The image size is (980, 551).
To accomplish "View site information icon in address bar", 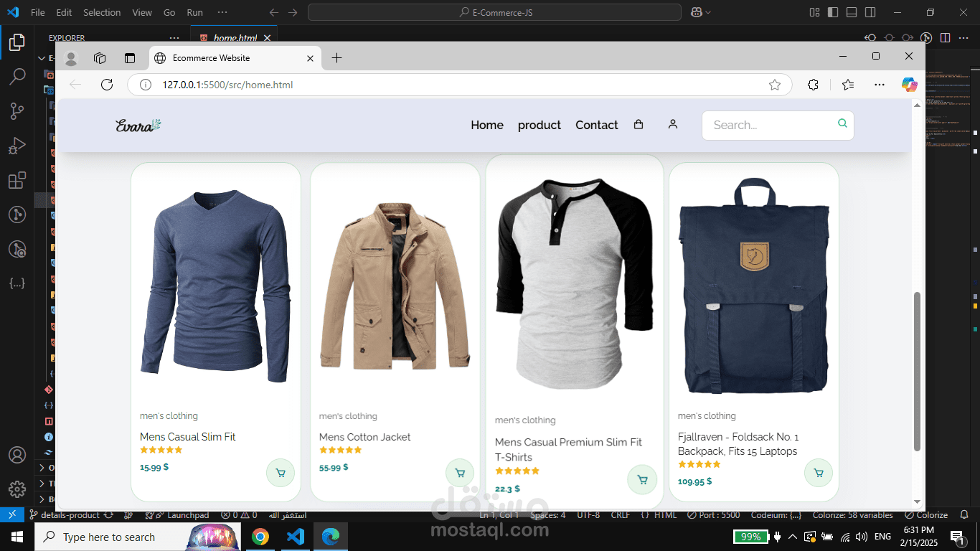I will click(146, 85).
